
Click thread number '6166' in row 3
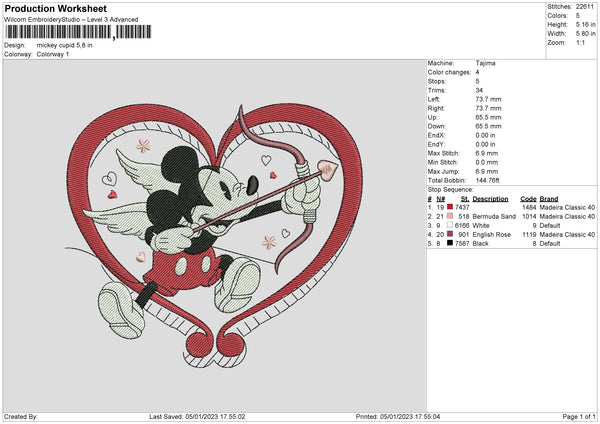[x=462, y=226]
